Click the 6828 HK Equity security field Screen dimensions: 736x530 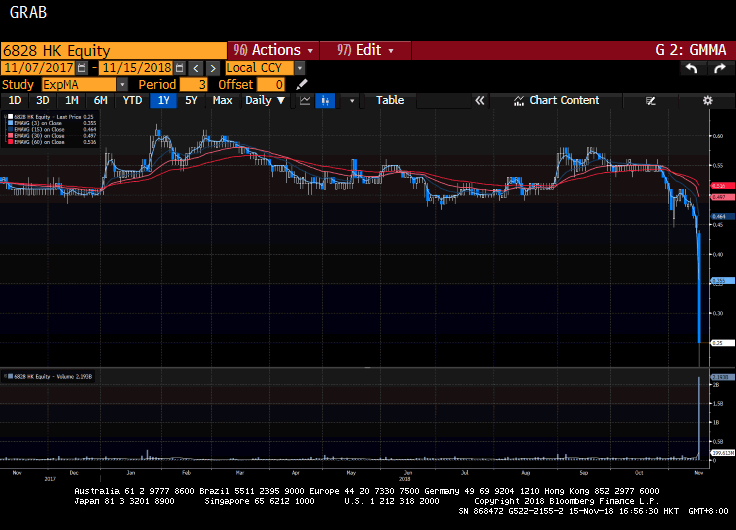pos(114,50)
